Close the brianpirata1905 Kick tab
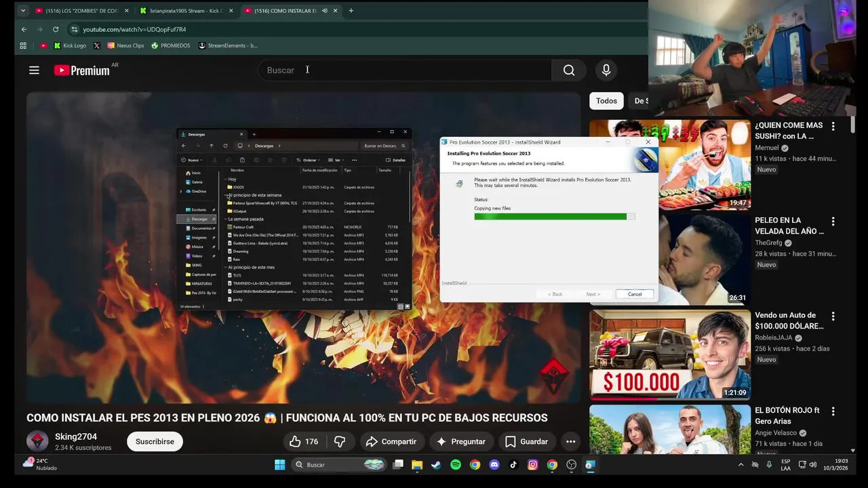 tap(231, 11)
